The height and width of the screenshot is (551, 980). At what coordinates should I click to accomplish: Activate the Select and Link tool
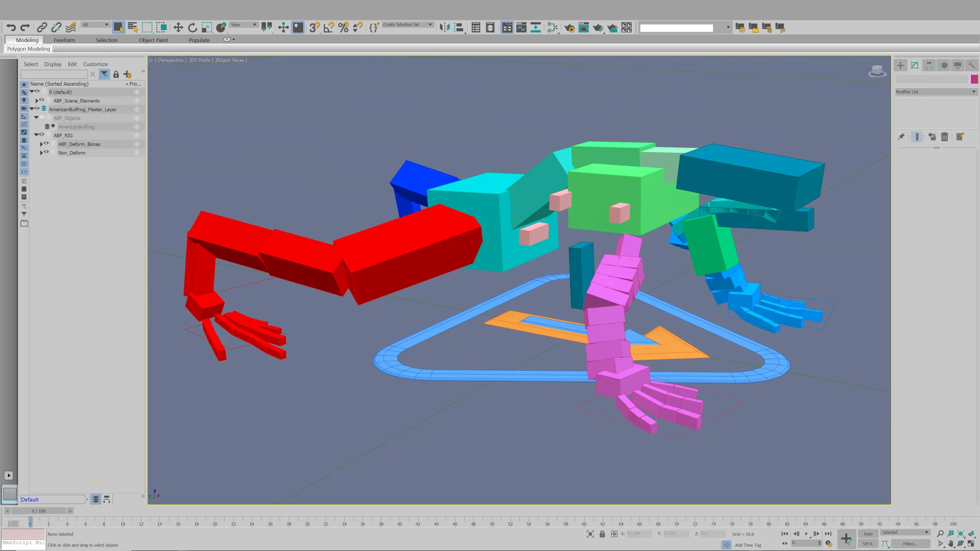pos(42,27)
